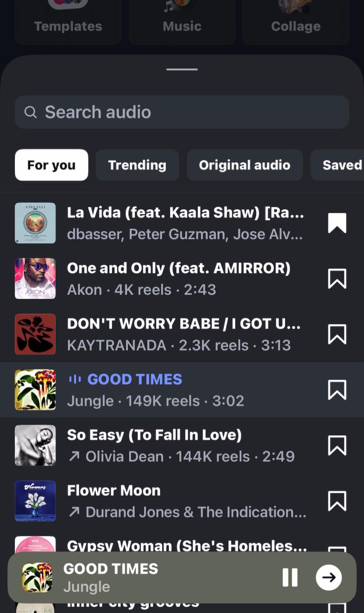This screenshot has width=364, height=613.
Task: Show the Saved audio tab
Action: (337, 165)
